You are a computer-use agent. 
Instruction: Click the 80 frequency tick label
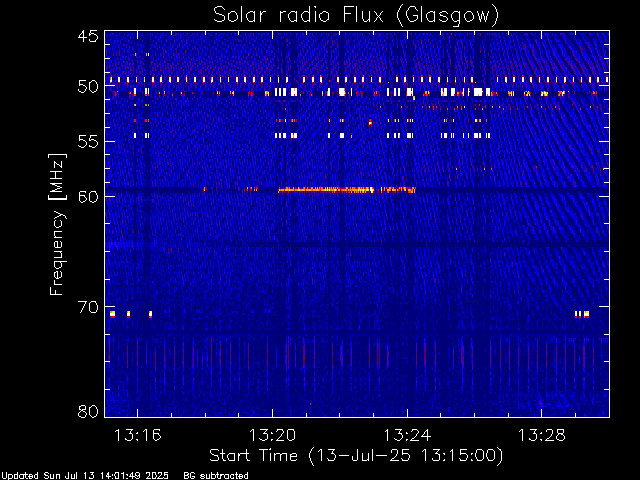(88, 411)
